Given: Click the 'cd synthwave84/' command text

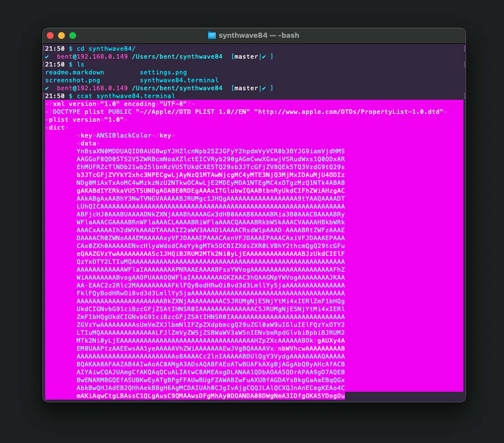Looking at the screenshot, I should click(106, 48).
